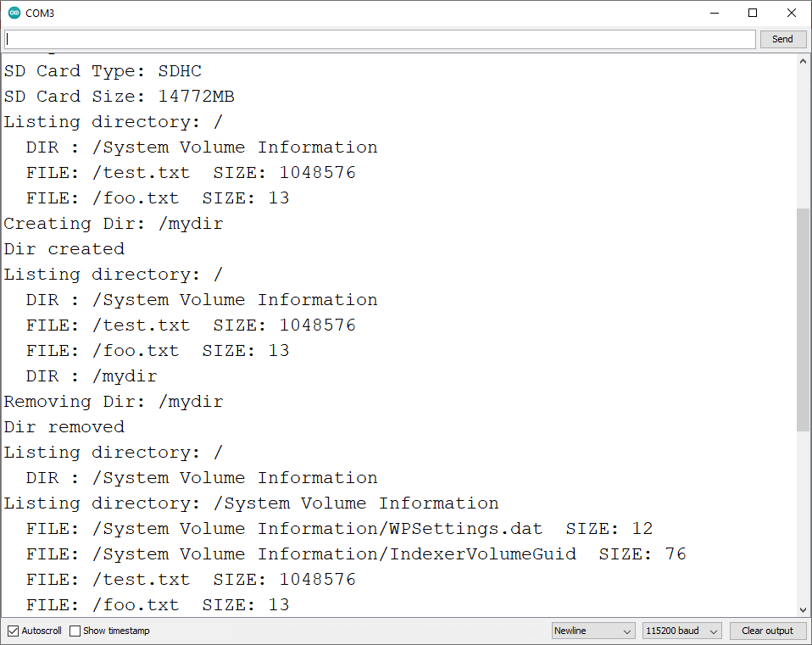Click the Arduino icon in title bar
This screenshot has width=812, height=645.
pyautogui.click(x=14, y=13)
